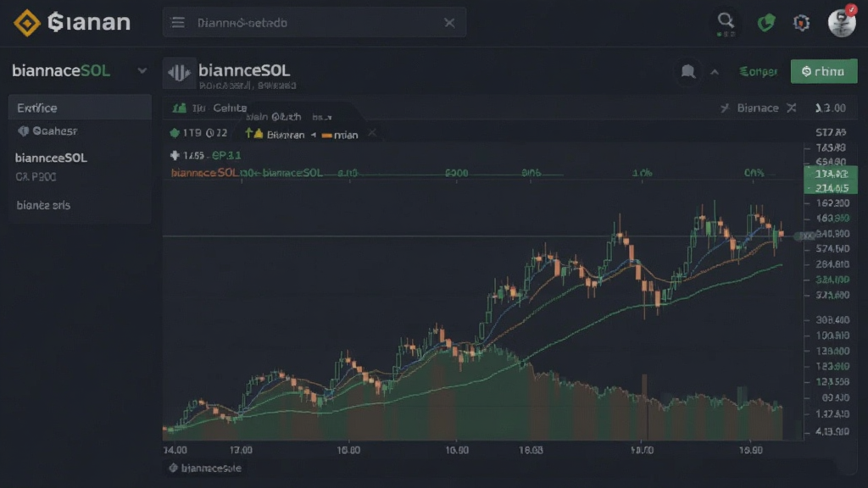Click the grey crosshair price marker on axis
The width and height of the screenshot is (868, 488).
[x=805, y=236]
